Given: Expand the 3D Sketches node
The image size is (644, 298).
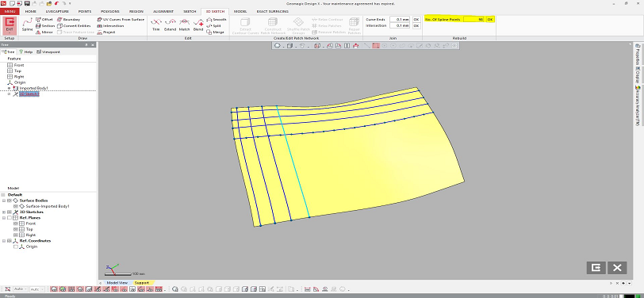Looking at the screenshot, I should [x=4, y=212].
